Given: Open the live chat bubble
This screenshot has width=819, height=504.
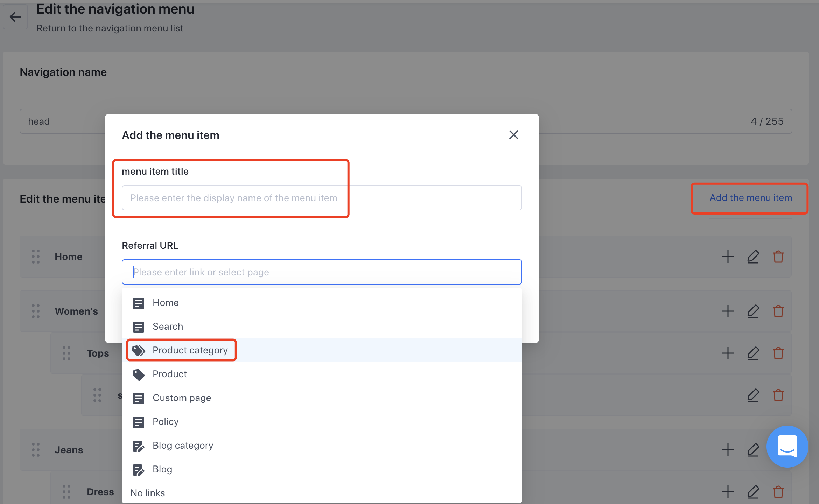Looking at the screenshot, I should pyautogui.click(x=787, y=446).
